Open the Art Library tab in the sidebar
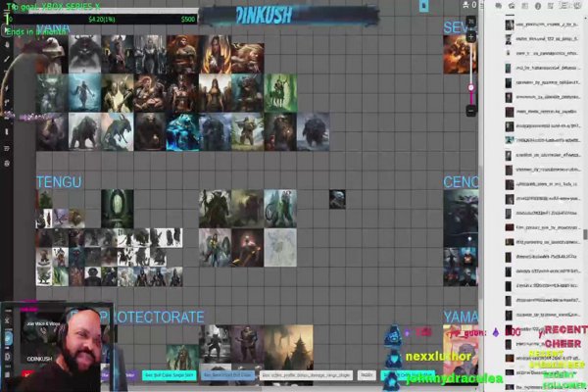 point(512,5)
